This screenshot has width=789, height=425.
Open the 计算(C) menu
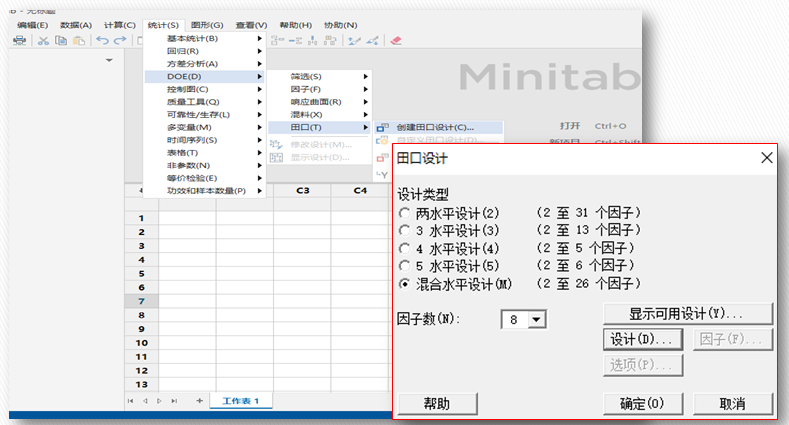click(120, 25)
